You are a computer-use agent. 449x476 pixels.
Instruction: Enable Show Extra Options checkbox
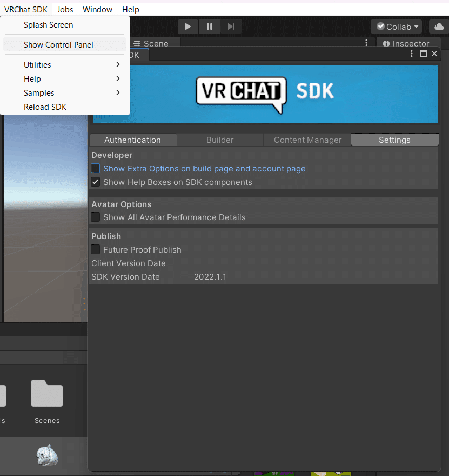point(96,168)
